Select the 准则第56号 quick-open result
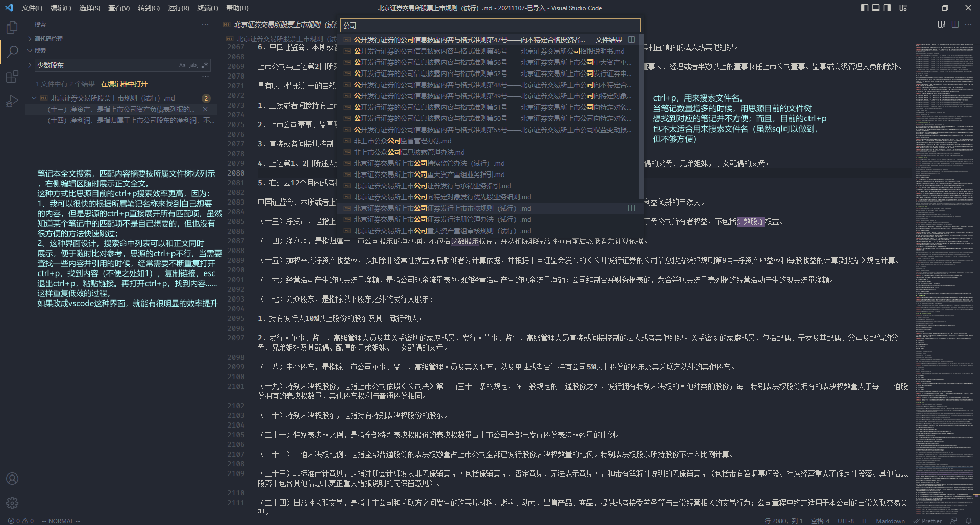 (489, 62)
